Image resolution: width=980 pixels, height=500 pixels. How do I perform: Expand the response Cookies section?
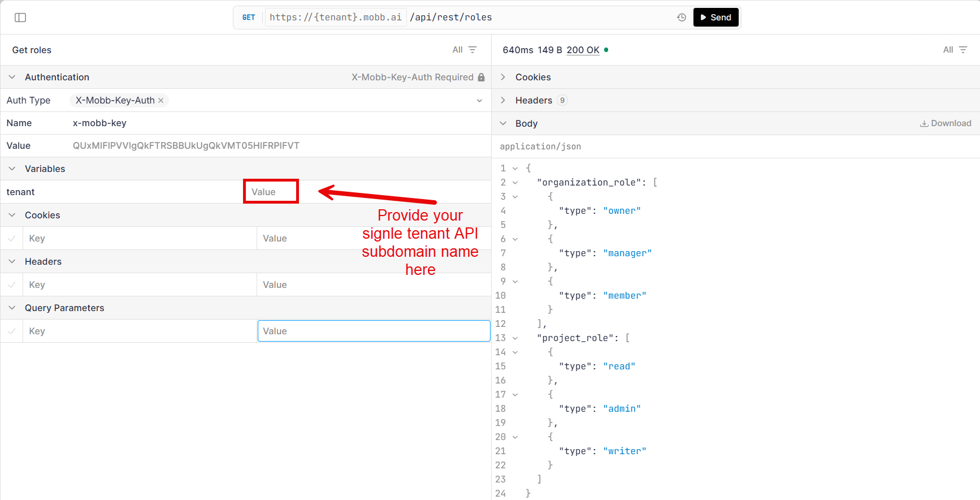[x=503, y=77]
